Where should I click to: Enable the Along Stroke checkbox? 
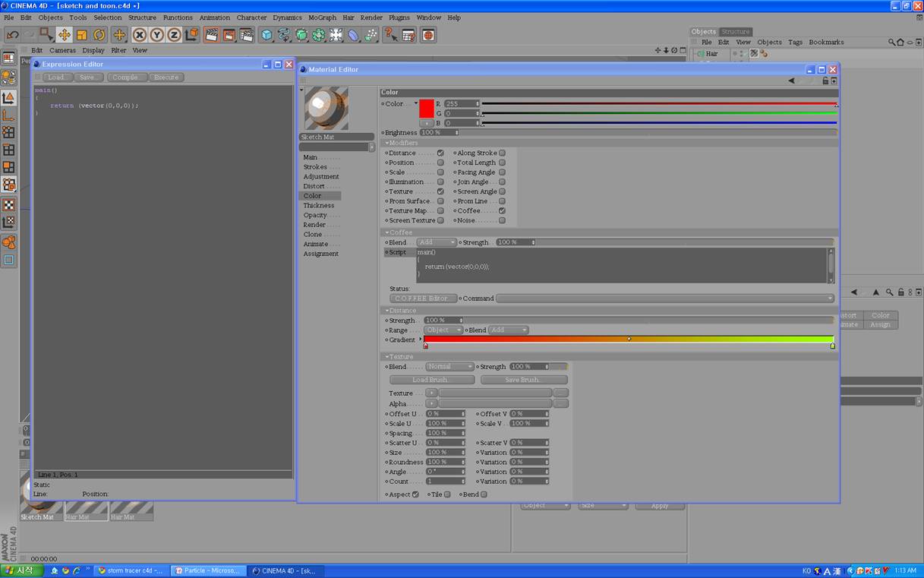pyautogui.click(x=502, y=153)
